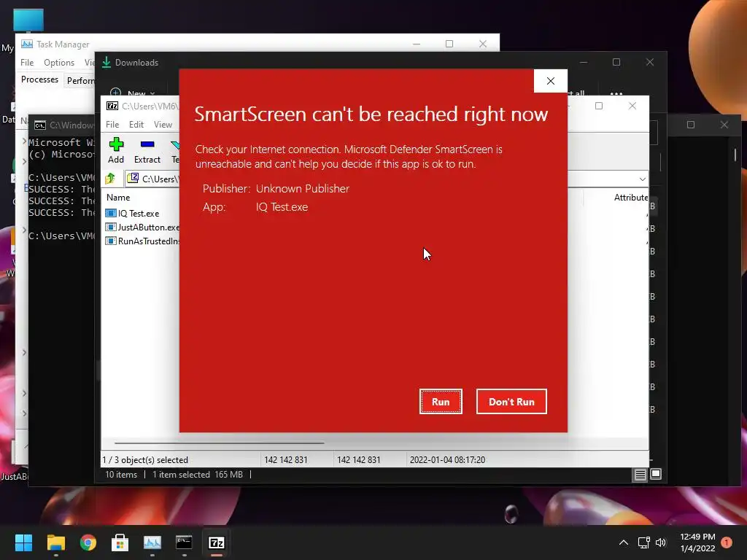Click the Task Manager title bar icon
Viewport: 747px width, 560px height.
click(27, 44)
